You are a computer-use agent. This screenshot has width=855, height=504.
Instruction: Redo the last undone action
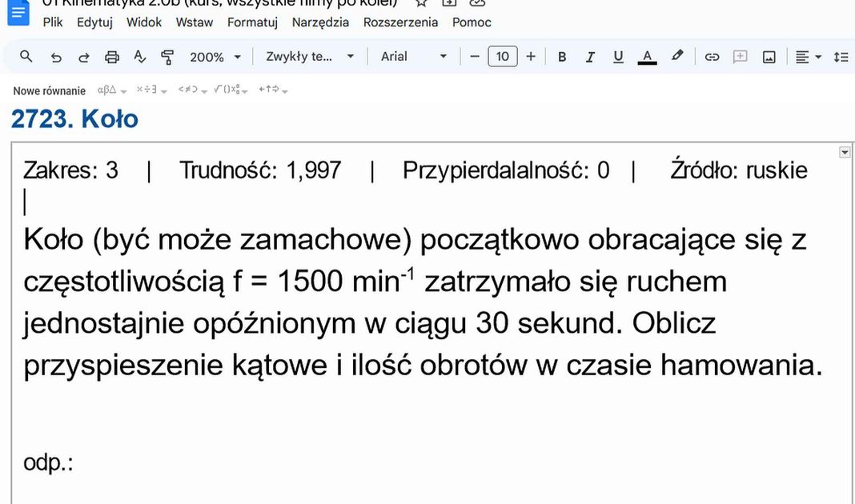pyautogui.click(x=83, y=57)
